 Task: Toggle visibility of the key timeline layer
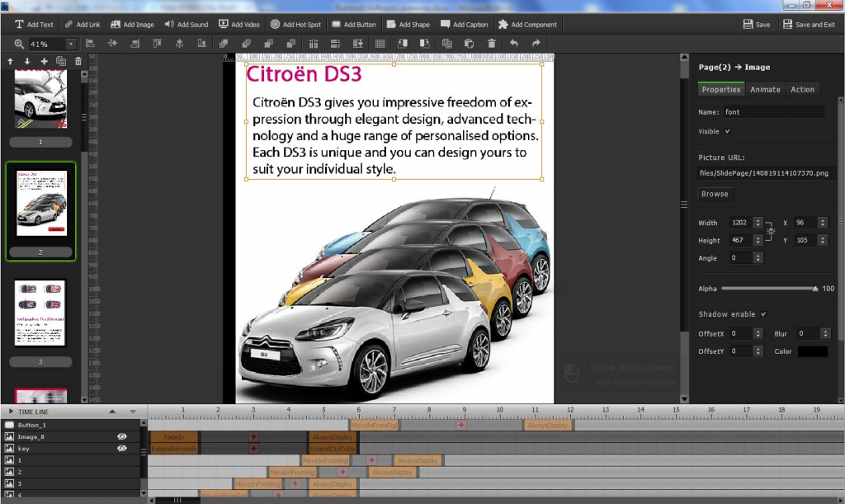coord(122,448)
